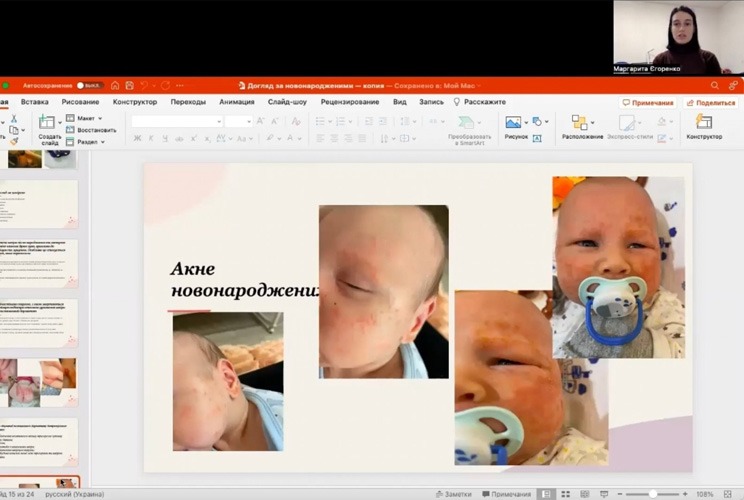
Task: Click the Save icon in title bar
Action: (x=129, y=86)
